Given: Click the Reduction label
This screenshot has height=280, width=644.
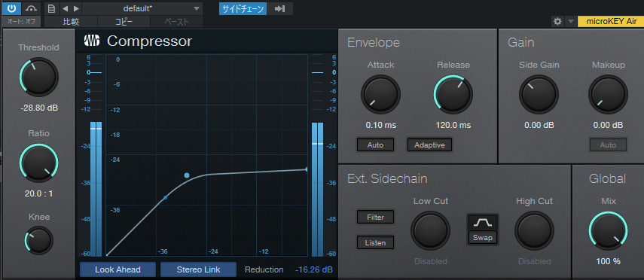Looking at the screenshot, I should click(x=264, y=269).
